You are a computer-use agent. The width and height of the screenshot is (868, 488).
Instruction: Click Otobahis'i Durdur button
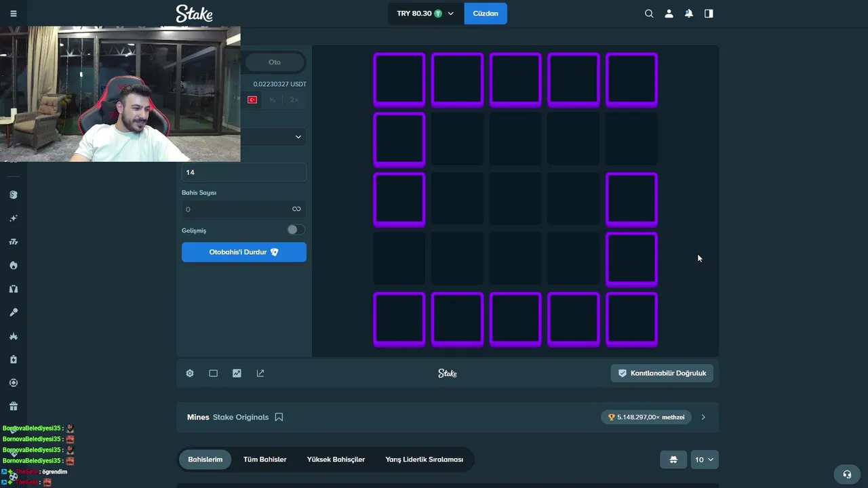[244, 252]
